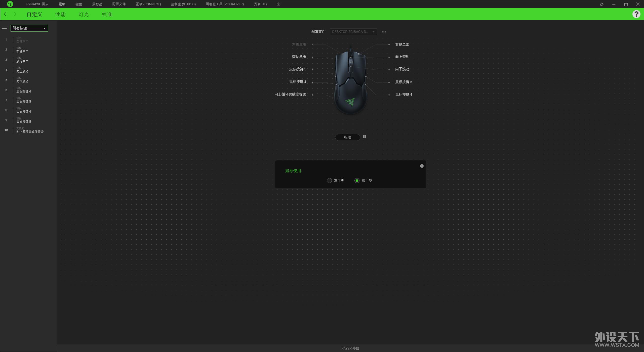Click 向上循环灵敏度等级 diagram label
This screenshot has width=644, height=352.
290,94
